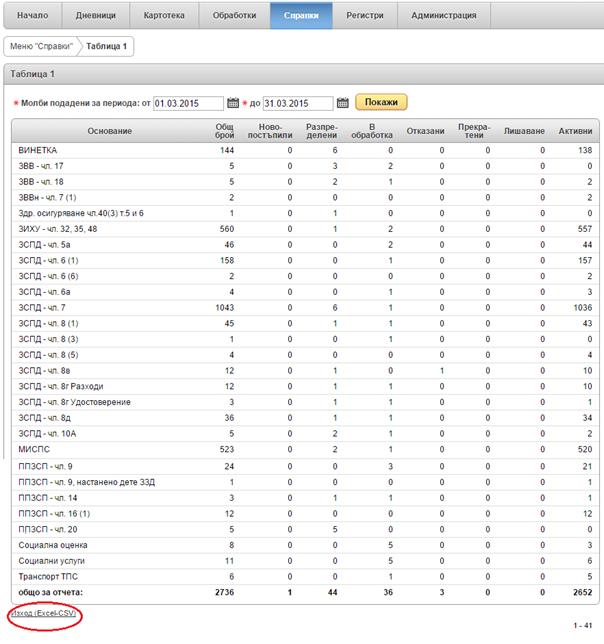Select the Справки tab
The height and width of the screenshot is (644, 604).
click(x=301, y=16)
